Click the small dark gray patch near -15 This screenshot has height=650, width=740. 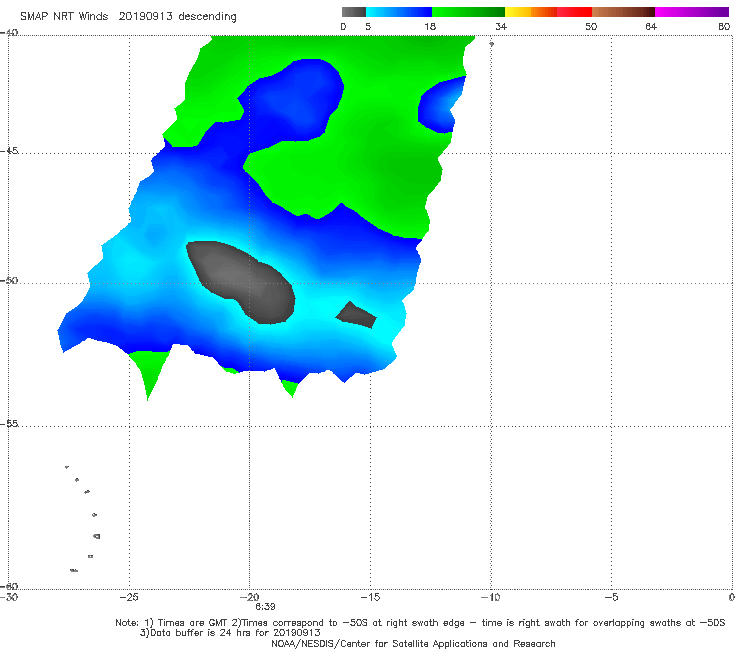pyautogui.click(x=356, y=315)
